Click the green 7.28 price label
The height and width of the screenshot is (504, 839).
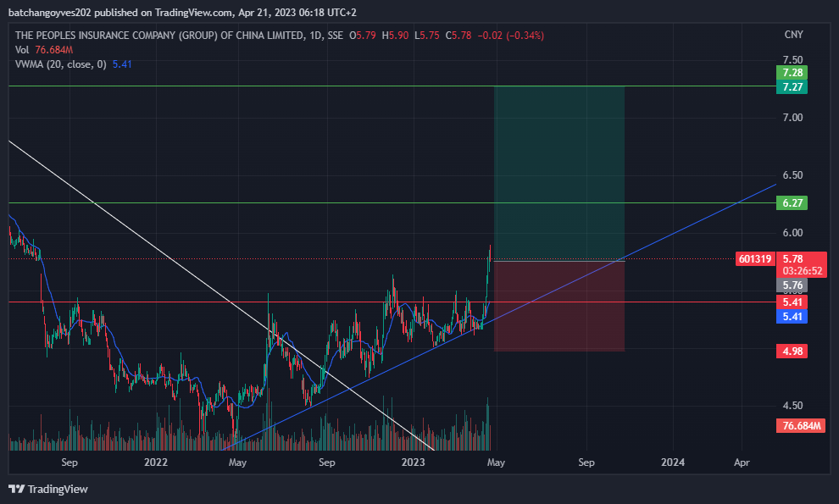coord(792,72)
